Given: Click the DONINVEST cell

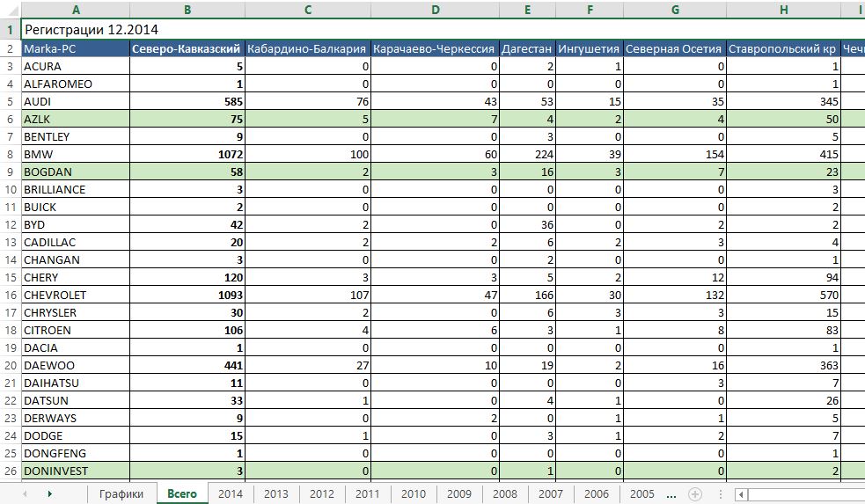Looking at the screenshot, I should pos(76,471).
